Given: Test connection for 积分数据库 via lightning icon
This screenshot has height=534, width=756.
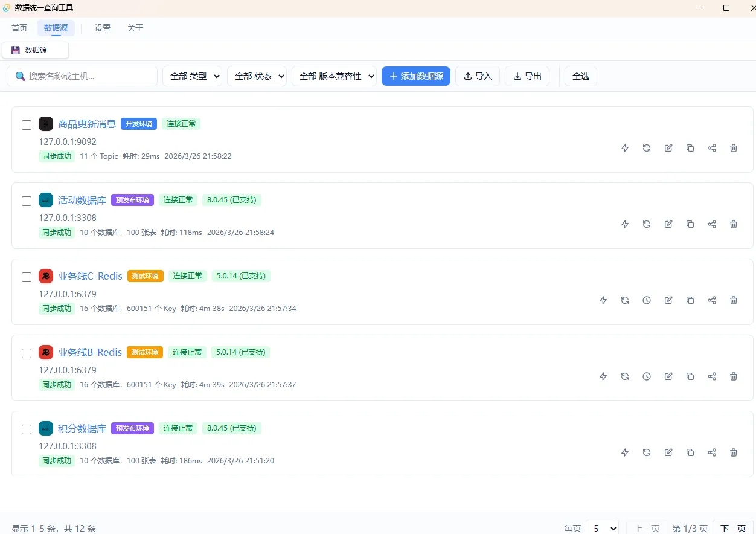Looking at the screenshot, I should click(625, 452).
